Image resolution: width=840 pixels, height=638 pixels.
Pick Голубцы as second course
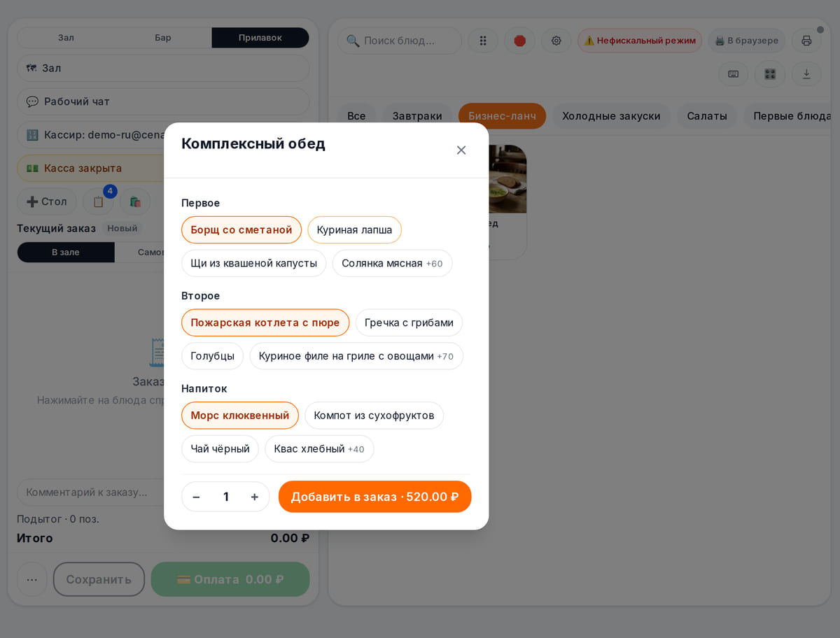click(x=213, y=356)
